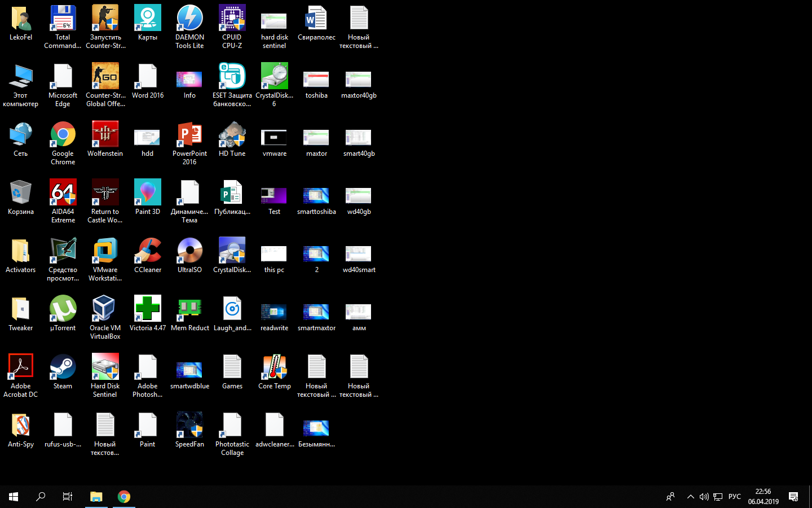Click the readwrite image thumbnail
Viewport: 812px width, 508px height.
click(274, 312)
